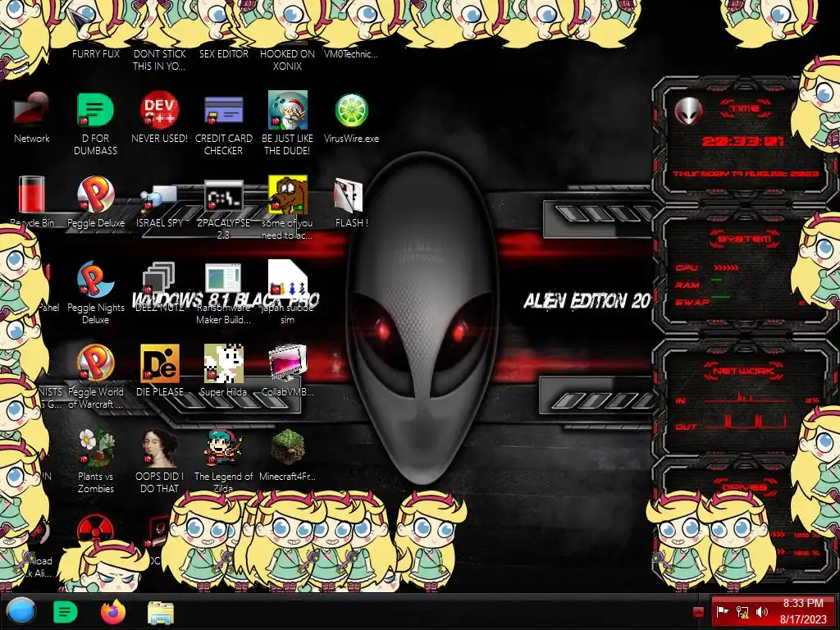840x630 pixels.
Task: Click the 'HOOKED ON XONIX' label
Action: 288,60
